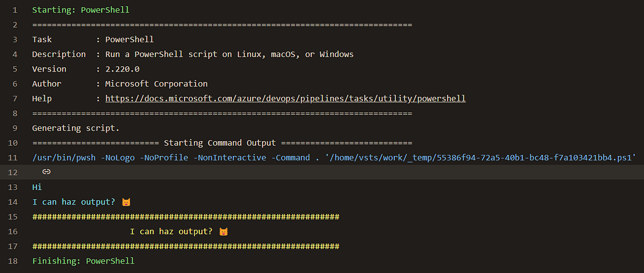Click 'I can haz output?' on line 14
644x273 pixels.
click(74, 202)
